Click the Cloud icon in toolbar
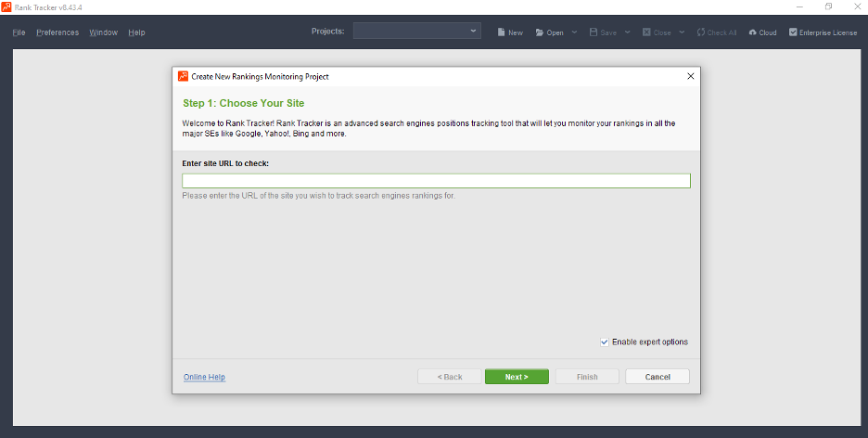Image resolution: width=868 pixels, height=438 pixels. click(x=753, y=32)
